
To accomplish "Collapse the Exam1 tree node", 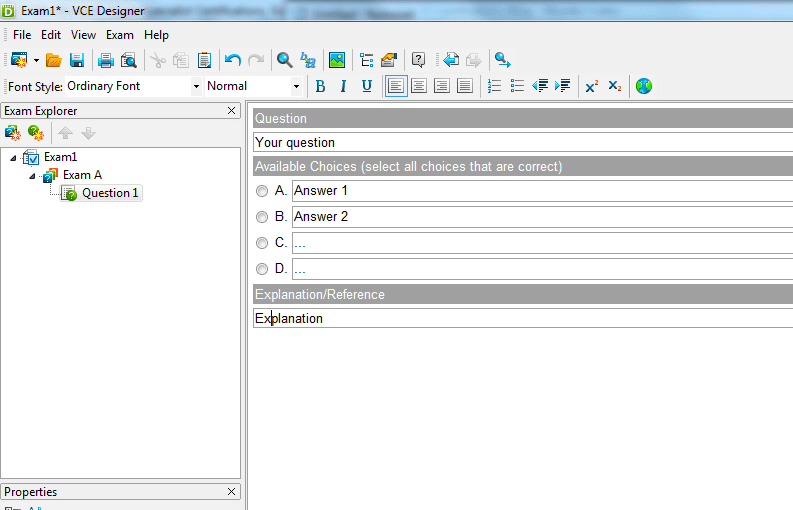I will pyautogui.click(x=13, y=158).
